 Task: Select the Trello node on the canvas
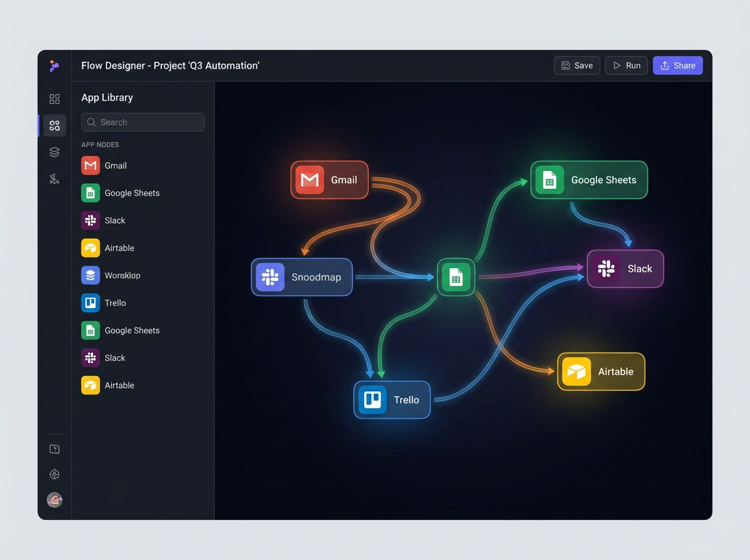(x=392, y=399)
